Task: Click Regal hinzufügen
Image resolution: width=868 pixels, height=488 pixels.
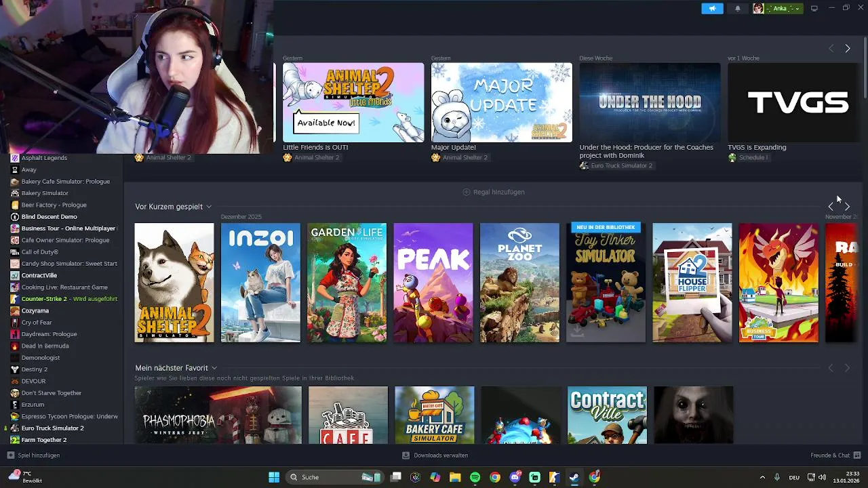Action: click(x=494, y=192)
